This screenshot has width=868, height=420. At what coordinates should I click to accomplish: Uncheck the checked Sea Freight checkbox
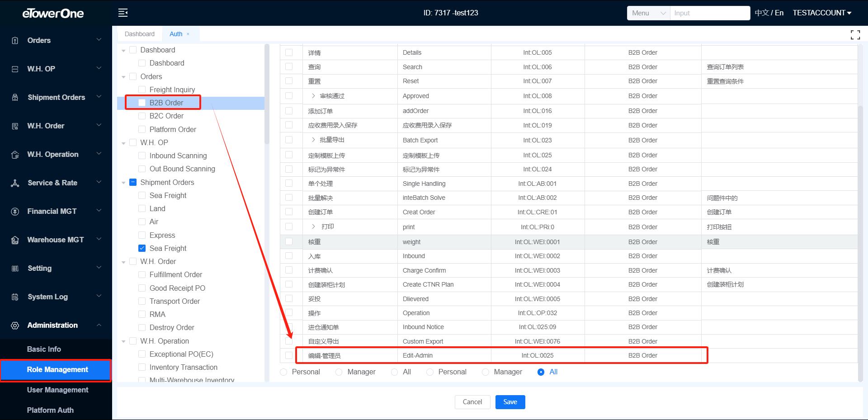[142, 248]
